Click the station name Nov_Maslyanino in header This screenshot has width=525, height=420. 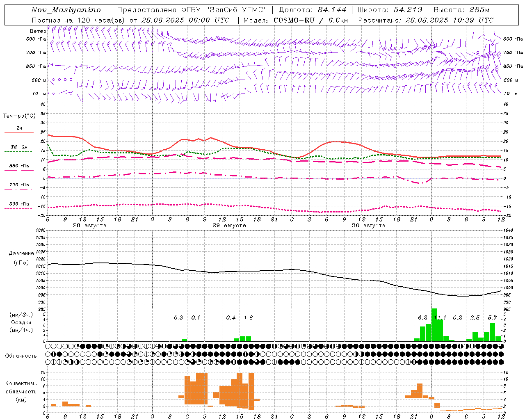tap(66, 10)
